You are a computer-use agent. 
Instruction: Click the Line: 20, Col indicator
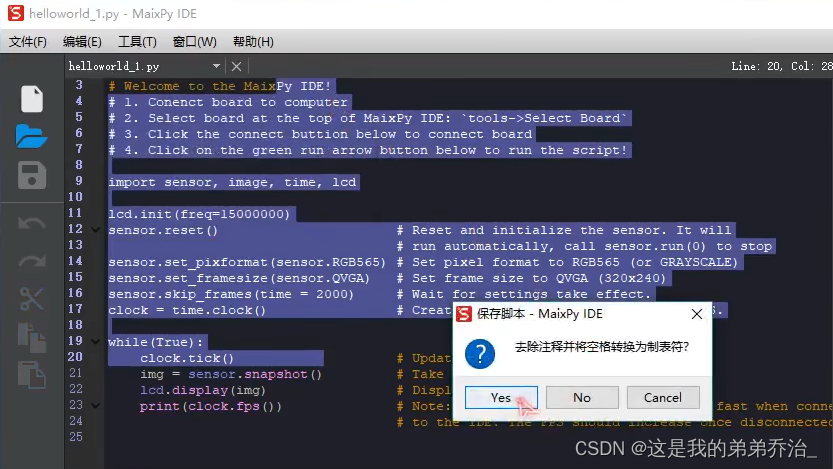click(781, 66)
